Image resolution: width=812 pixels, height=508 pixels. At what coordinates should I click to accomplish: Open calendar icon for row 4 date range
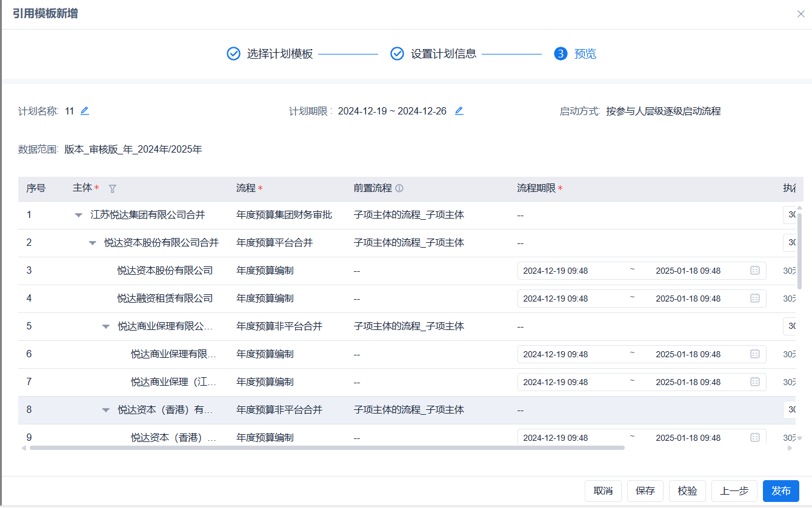(x=755, y=299)
